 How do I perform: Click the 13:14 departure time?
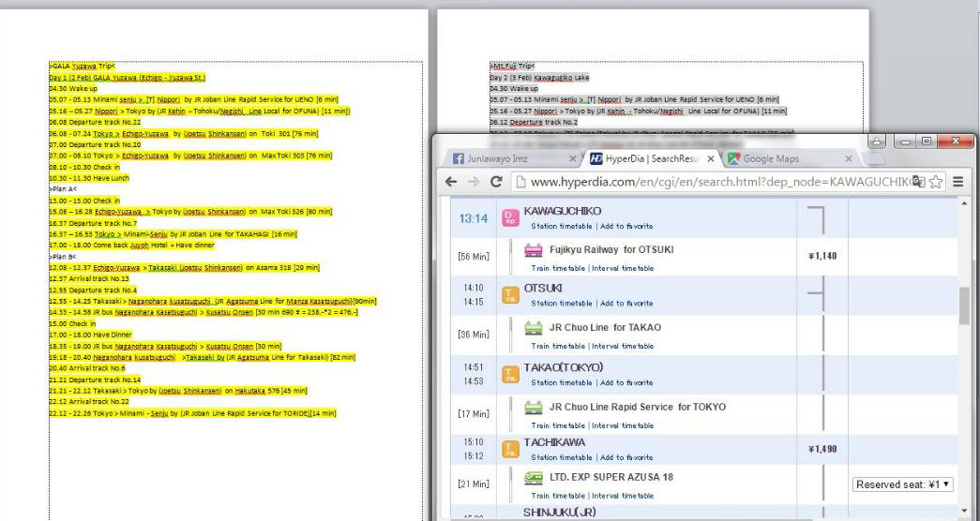(474, 218)
